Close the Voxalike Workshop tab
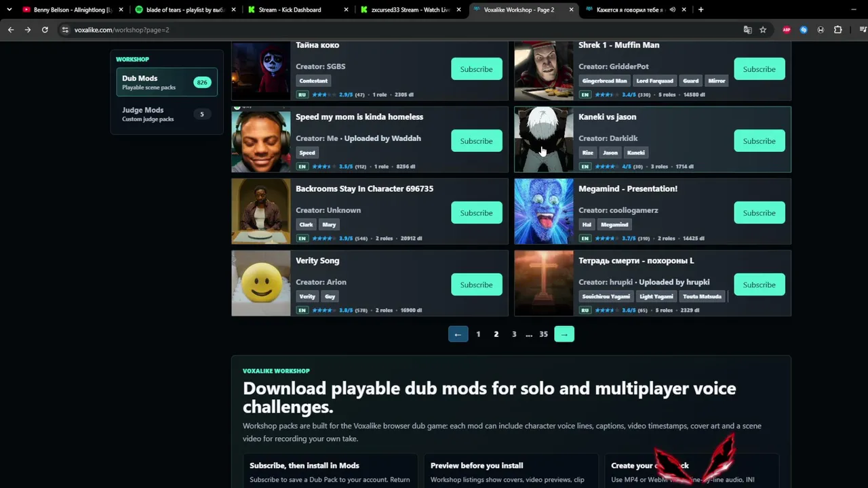 [x=571, y=9]
